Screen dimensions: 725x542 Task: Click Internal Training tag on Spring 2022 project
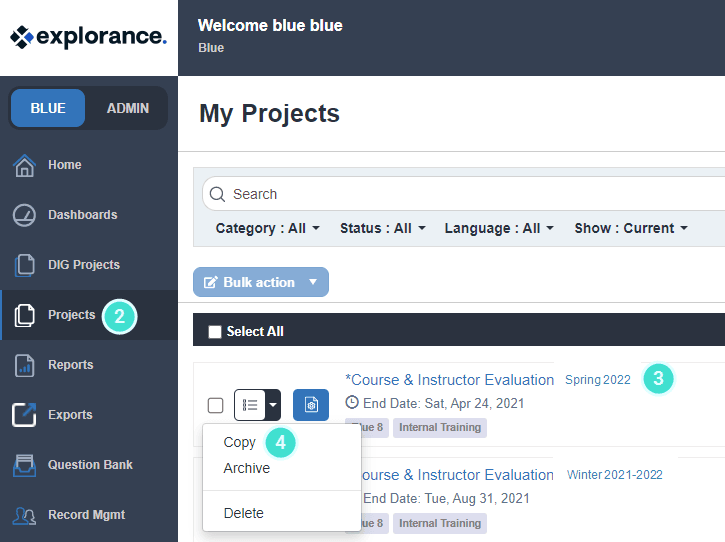[x=440, y=427]
